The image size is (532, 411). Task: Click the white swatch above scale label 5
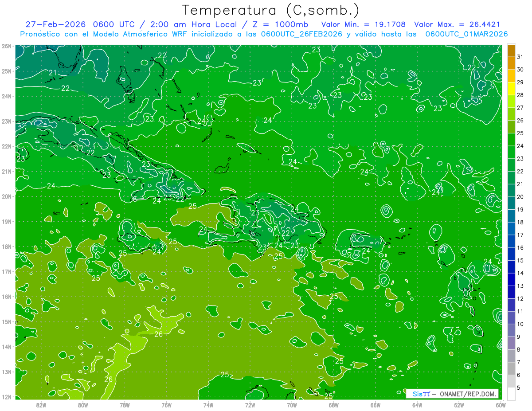pyautogui.click(x=511, y=394)
